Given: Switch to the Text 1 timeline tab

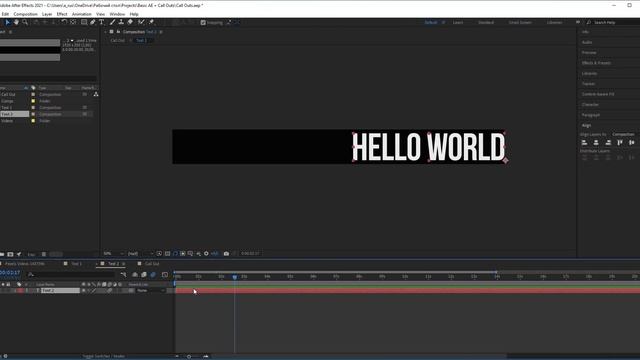Looking at the screenshot, I should (x=76, y=264).
